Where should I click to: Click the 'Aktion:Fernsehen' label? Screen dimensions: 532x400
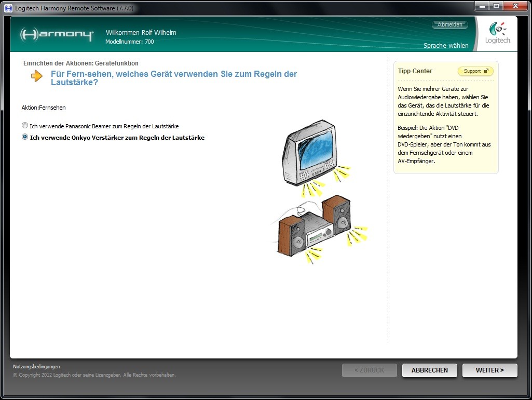(x=44, y=108)
